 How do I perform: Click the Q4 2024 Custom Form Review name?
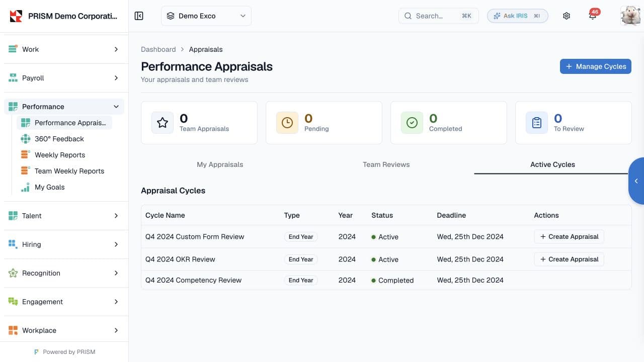coord(195,237)
